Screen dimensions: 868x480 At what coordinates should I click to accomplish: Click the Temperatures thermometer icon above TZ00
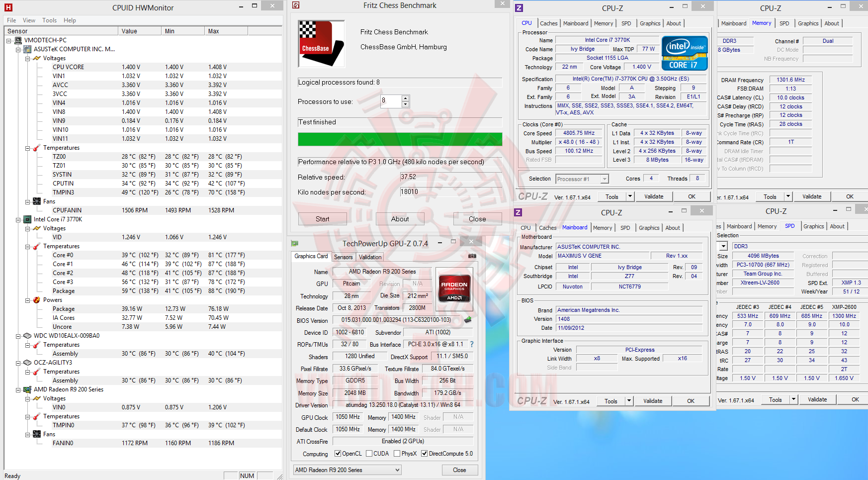coord(37,148)
